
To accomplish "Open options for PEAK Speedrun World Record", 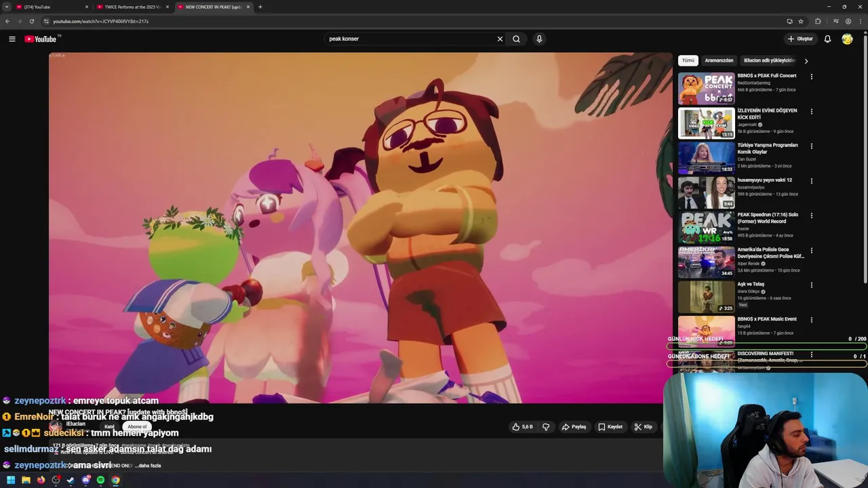I will click(x=811, y=216).
